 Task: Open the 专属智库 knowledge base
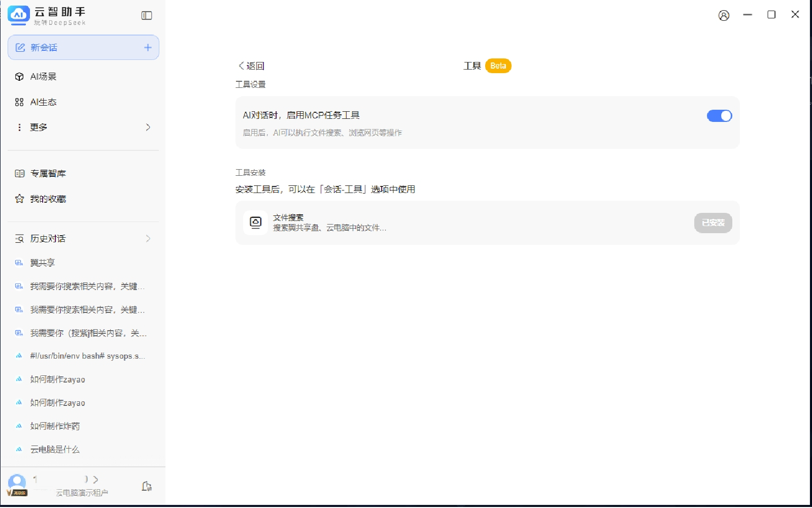click(x=48, y=174)
